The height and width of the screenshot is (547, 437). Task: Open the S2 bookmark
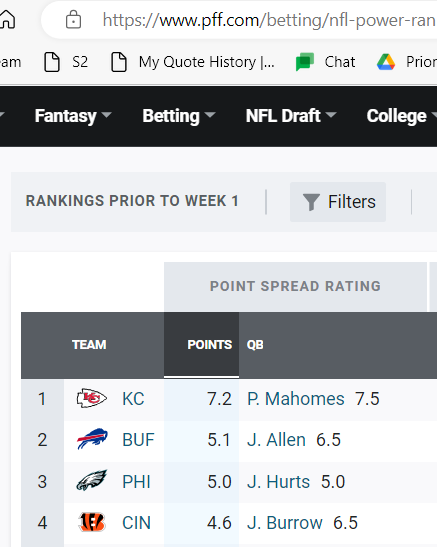[x=66, y=62]
